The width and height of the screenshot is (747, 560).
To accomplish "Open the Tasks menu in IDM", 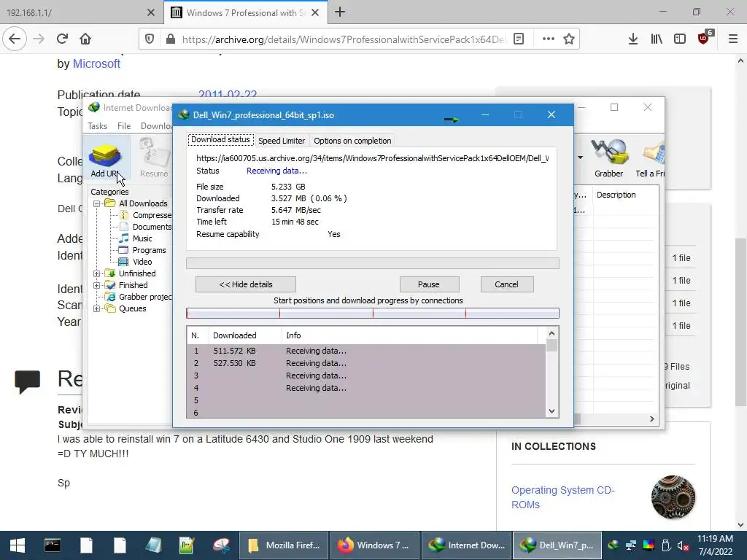I will [97, 125].
